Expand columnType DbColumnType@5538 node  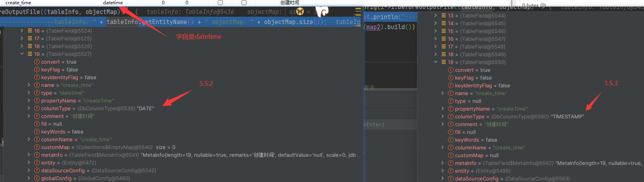click(29, 108)
